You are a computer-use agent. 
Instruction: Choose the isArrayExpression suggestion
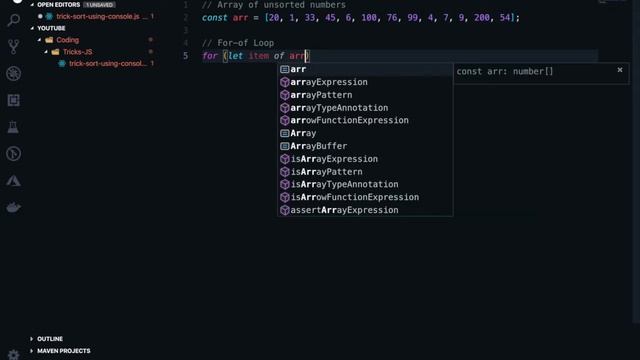pyautogui.click(x=365, y=159)
